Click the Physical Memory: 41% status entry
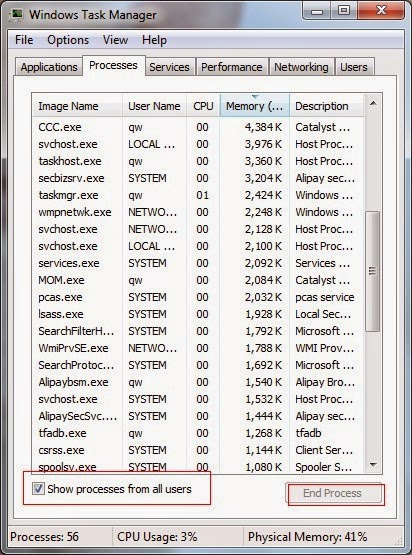The width and height of the screenshot is (412, 555). click(307, 537)
